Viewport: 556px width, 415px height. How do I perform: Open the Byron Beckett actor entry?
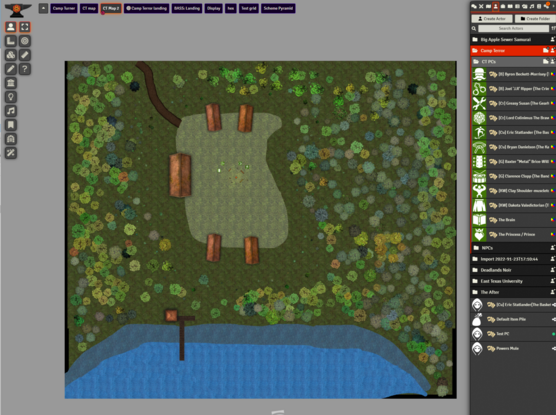(x=513, y=74)
